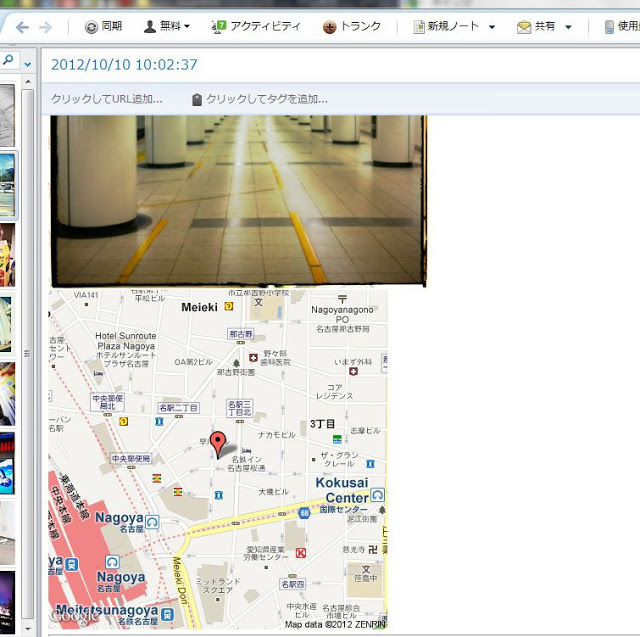Image resolution: width=640 pixels, height=637 pixels.
Task: Click the tag icon beside the tag field
Action: coord(197,99)
